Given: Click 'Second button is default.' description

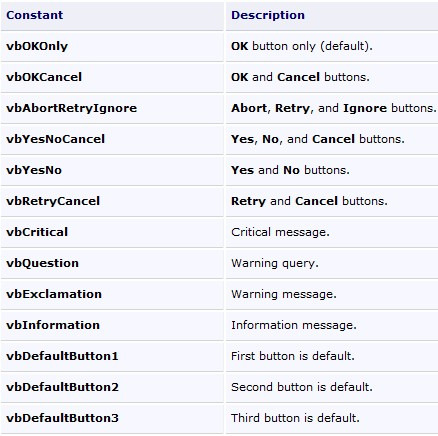Looking at the screenshot, I should (302, 387).
